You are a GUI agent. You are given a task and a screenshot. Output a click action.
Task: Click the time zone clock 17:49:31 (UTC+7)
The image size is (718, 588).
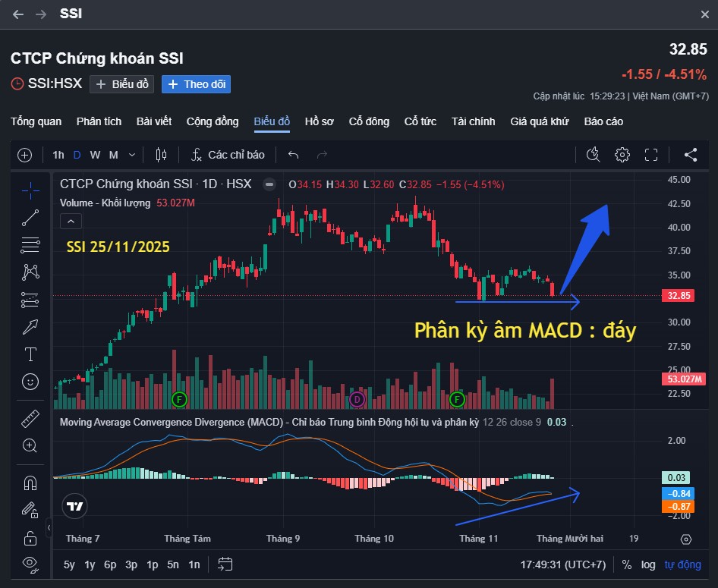[x=562, y=565]
